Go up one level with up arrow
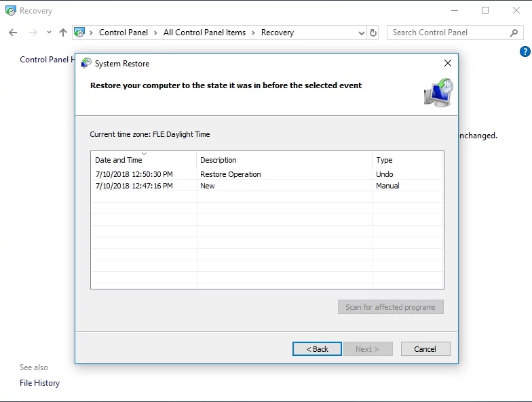 [x=62, y=33]
